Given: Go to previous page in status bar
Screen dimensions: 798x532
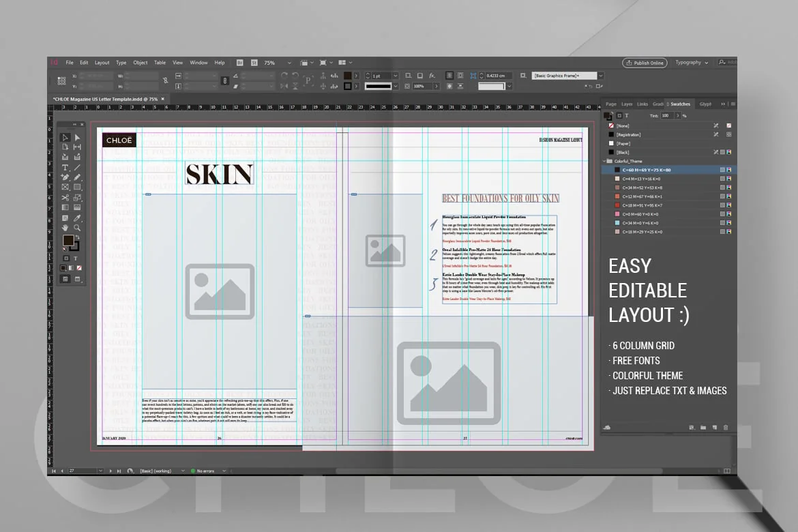Looking at the screenshot, I should coord(62,471).
